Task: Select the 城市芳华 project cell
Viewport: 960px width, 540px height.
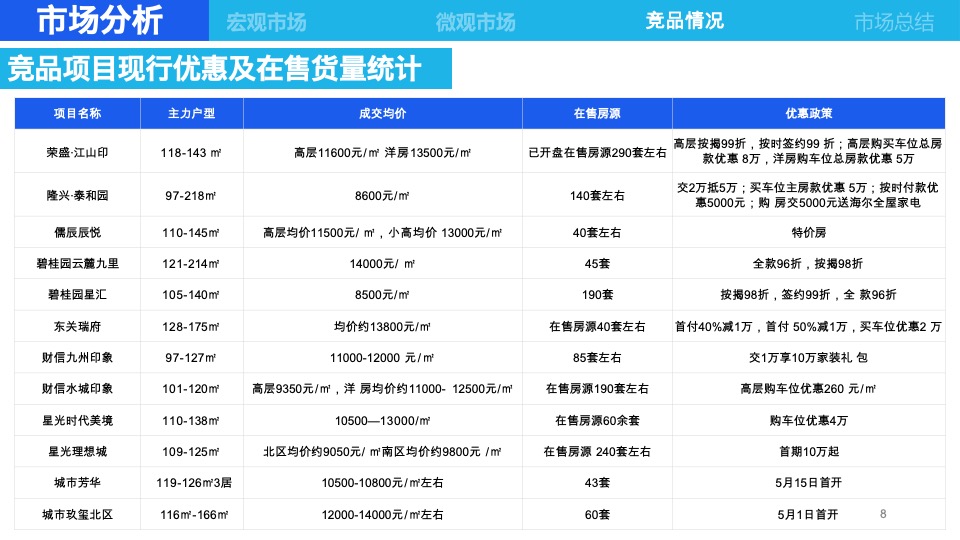Action: coord(77,482)
